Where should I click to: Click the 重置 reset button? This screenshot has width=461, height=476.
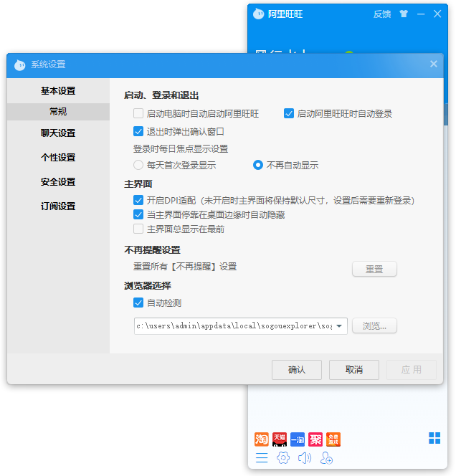pos(374,270)
